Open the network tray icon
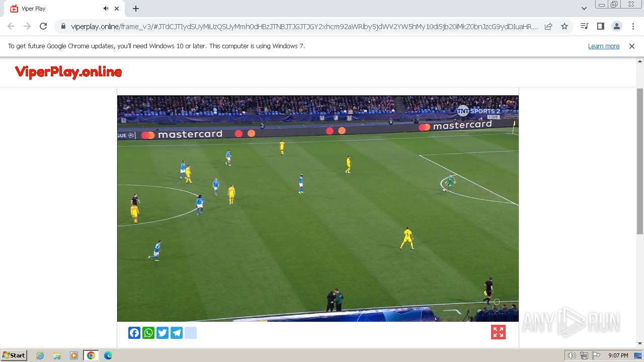This screenshot has width=644, height=362. [584, 355]
